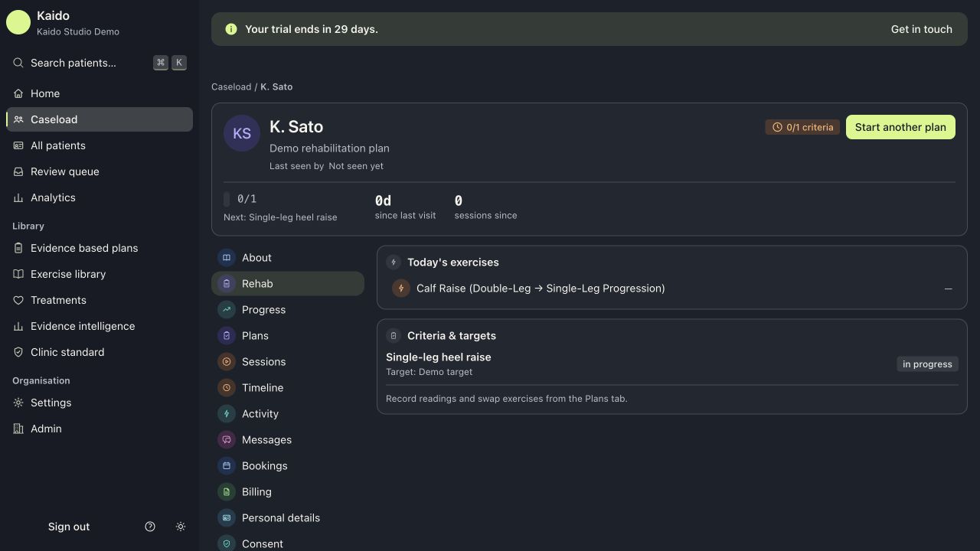The image size is (980, 551).
Task: Click Caseload breadcrumb link
Action: tap(231, 86)
